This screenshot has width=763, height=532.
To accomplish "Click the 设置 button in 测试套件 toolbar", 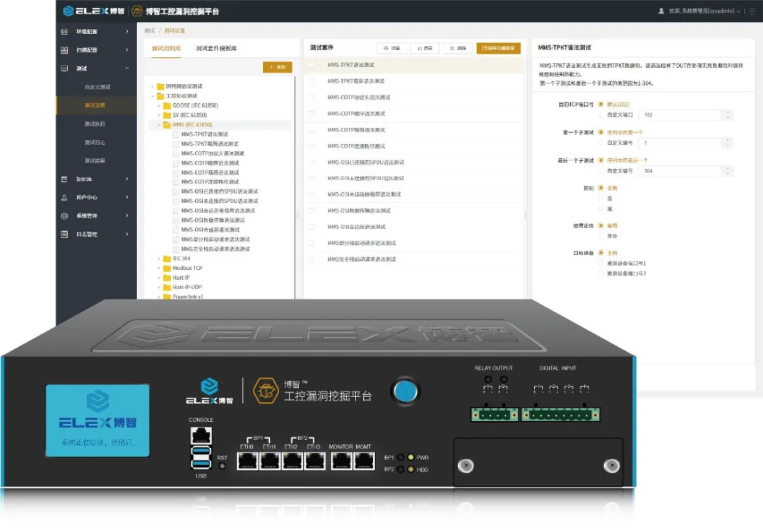I will coord(391,48).
